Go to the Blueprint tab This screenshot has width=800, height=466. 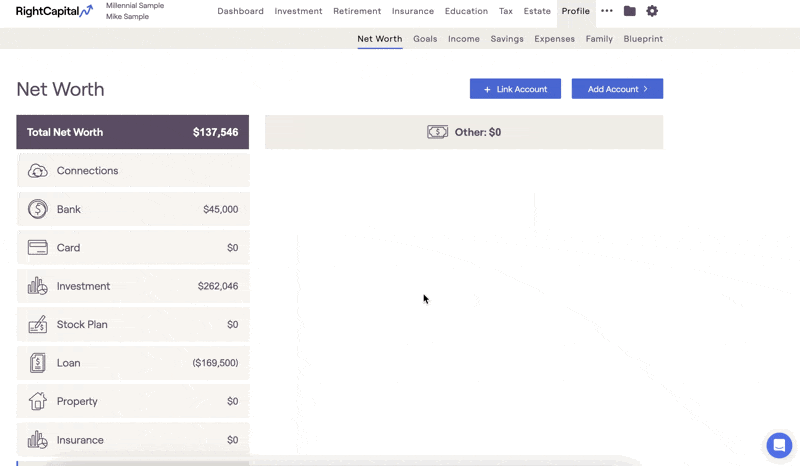[x=643, y=39]
